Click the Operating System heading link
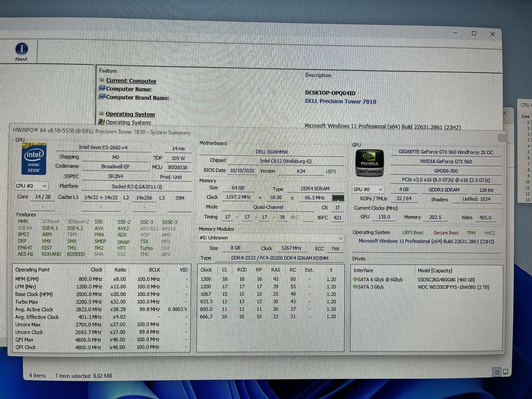Image resolution: width=532 pixels, height=399 pixels. pos(130,114)
